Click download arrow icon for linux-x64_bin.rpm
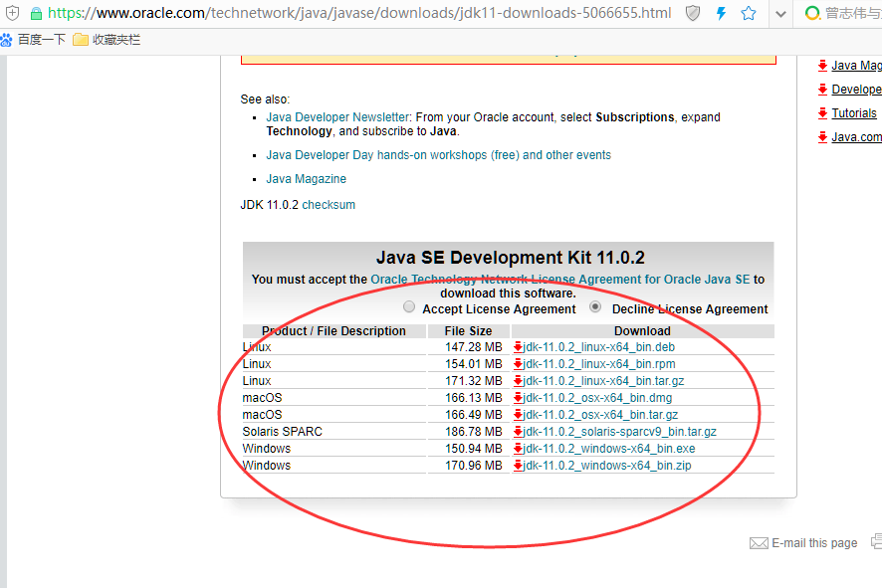 [518, 364]
